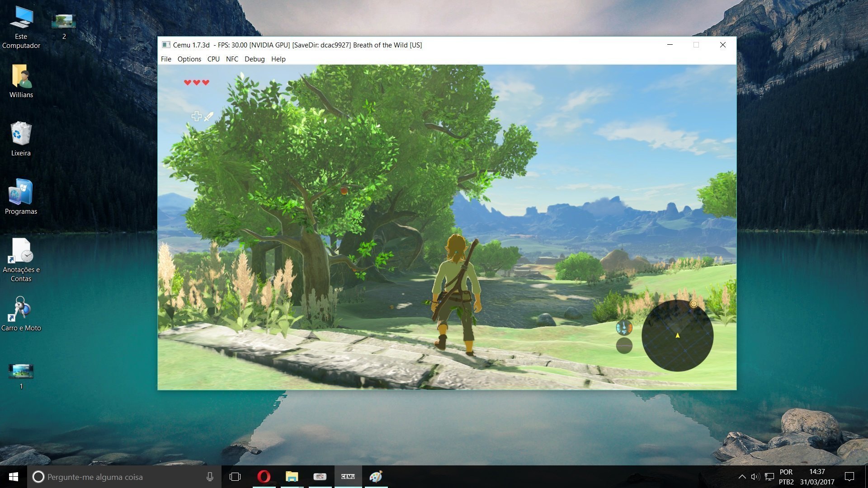This screenshot has width=868, height=488.
Task: Click the sword weapon icon in HUD
Action: (208, 117)
